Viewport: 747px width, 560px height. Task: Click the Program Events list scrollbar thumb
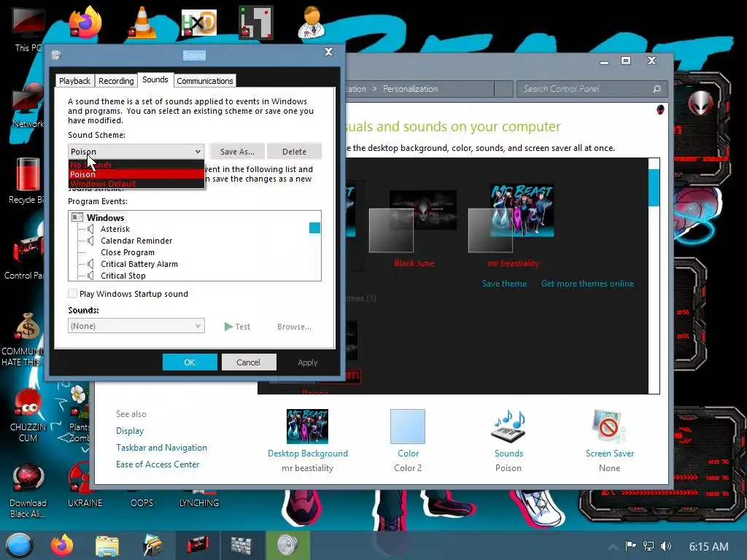pos(314,227)
